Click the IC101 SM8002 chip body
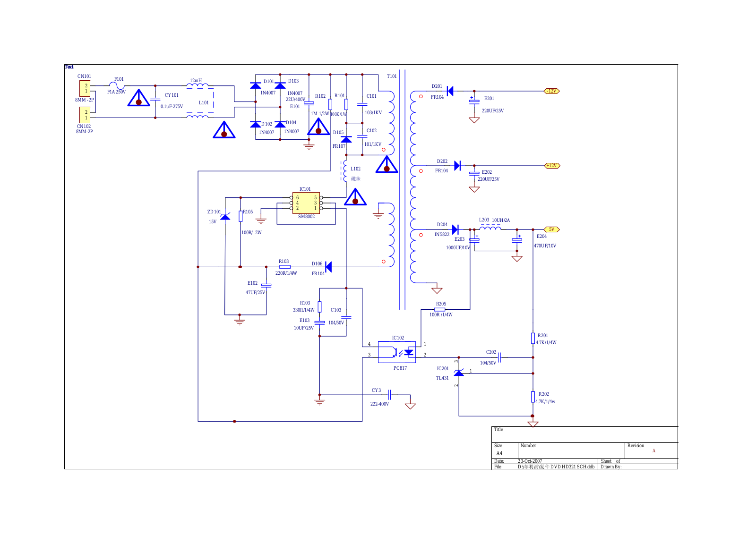The image size is (756, 534). pos(306,203)
